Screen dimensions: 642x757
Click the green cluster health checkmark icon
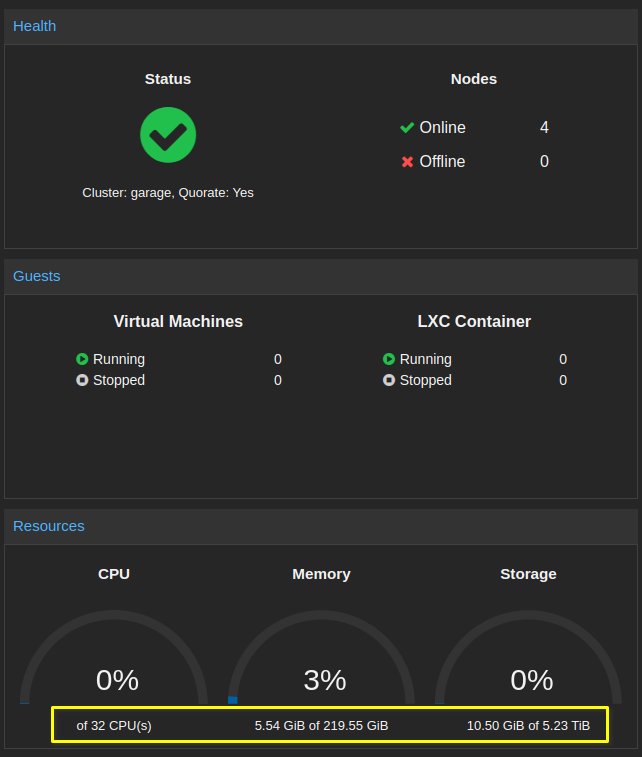168,135
